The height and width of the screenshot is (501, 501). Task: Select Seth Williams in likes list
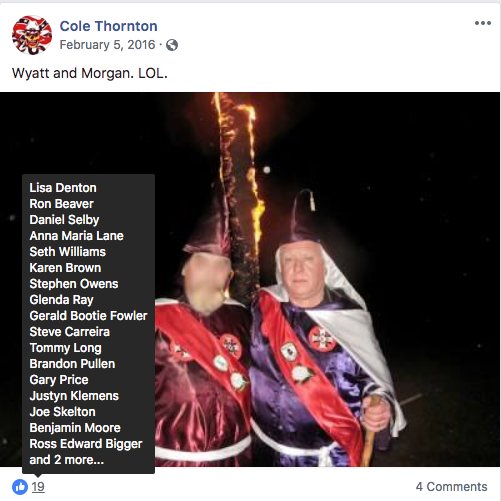coord(67,252)
